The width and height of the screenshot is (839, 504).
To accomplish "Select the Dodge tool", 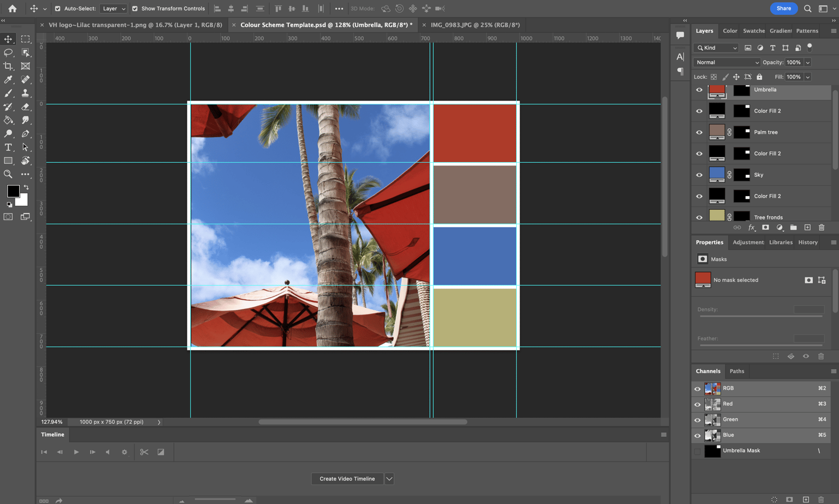I will pyautogui.click(x=8, y=134).
